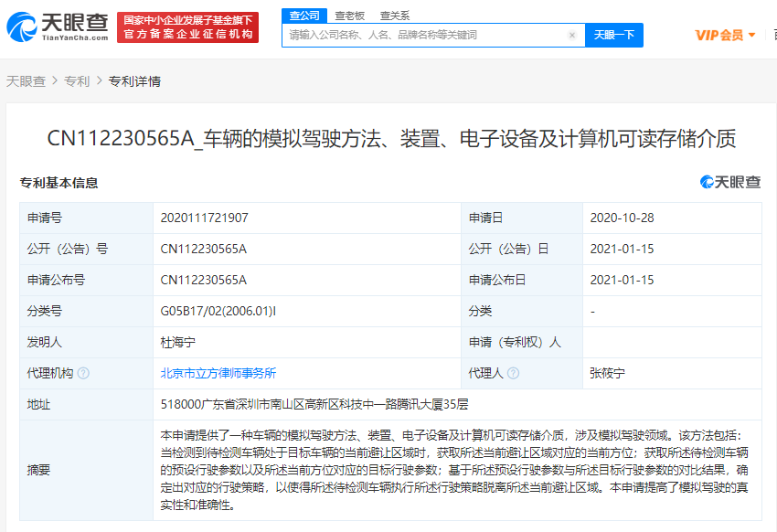
Task: Click the 天眼一下 search button
Action: coord(614,35)
